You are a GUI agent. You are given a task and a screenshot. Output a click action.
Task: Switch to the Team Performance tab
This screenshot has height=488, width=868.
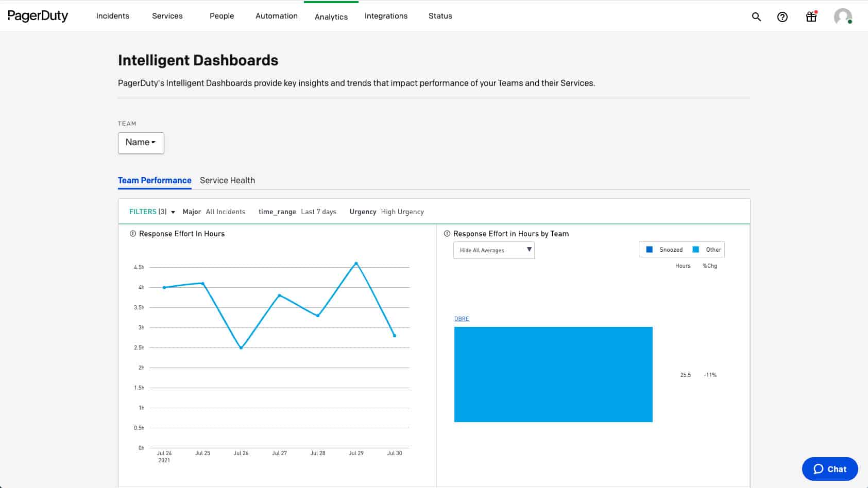[155, 180]
